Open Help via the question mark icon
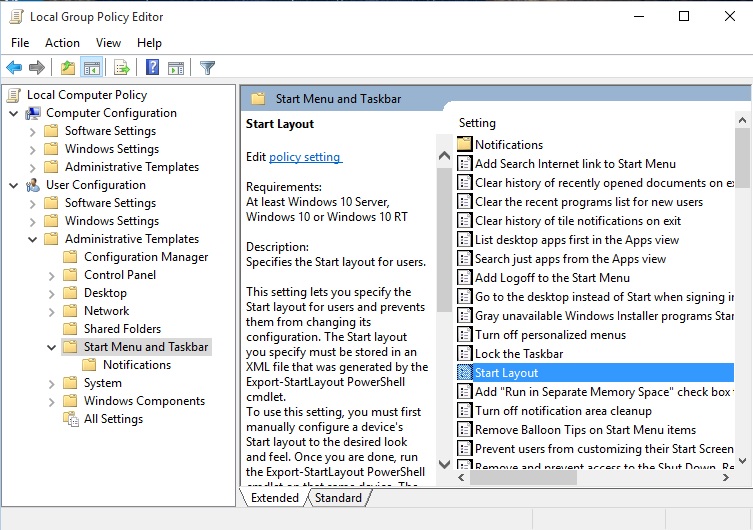This screenshot has width=753, height=530. [152, 68]
